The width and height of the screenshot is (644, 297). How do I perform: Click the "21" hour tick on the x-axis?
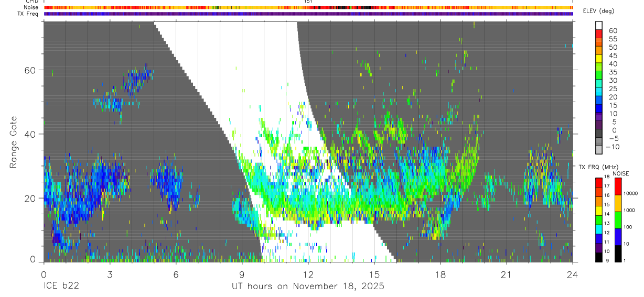[x=506, y=274]
